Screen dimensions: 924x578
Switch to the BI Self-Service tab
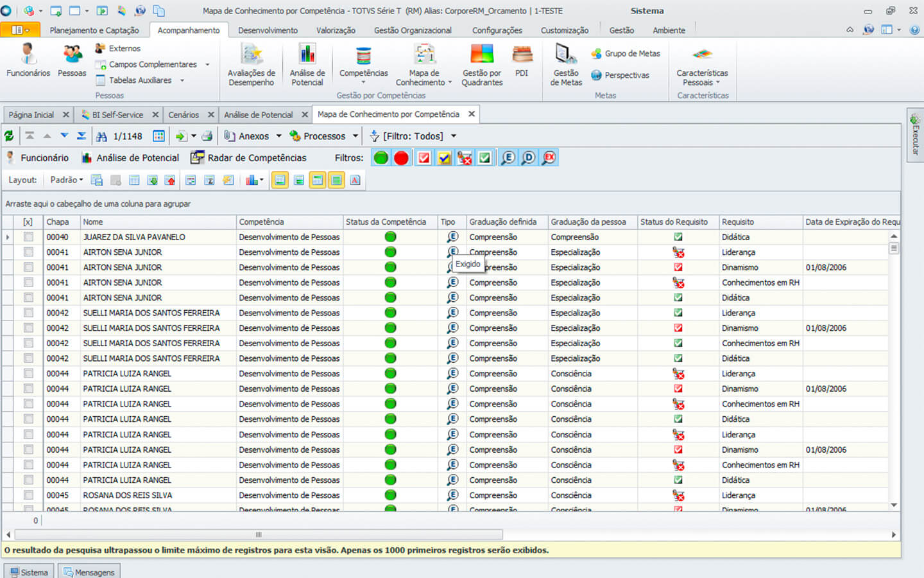point(117,115)
